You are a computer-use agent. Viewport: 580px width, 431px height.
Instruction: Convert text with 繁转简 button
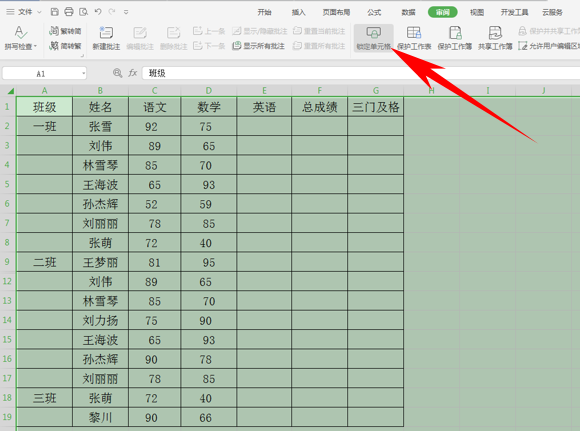pos(65,31)
